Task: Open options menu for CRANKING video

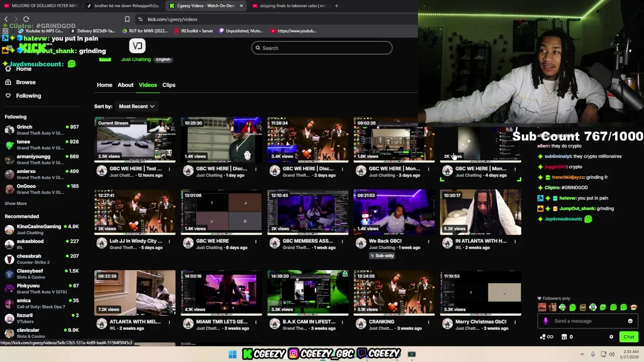Action: click(x=429, y=322)
